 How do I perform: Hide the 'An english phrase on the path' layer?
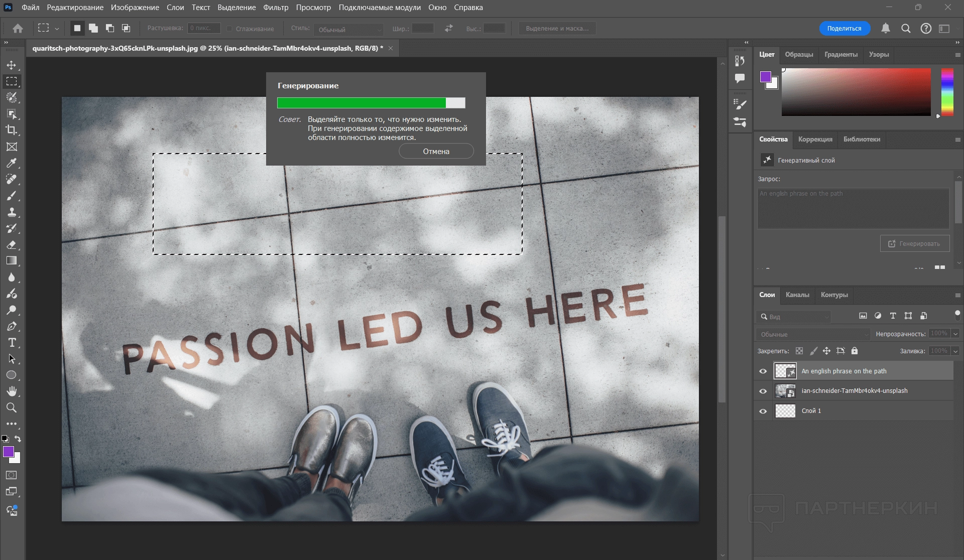[x=763, y=371]
